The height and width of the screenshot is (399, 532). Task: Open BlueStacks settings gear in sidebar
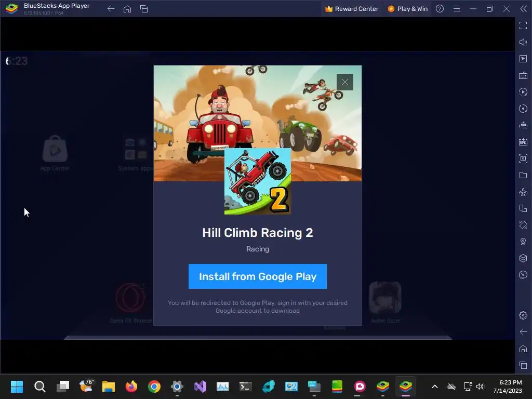click(523, 315)
